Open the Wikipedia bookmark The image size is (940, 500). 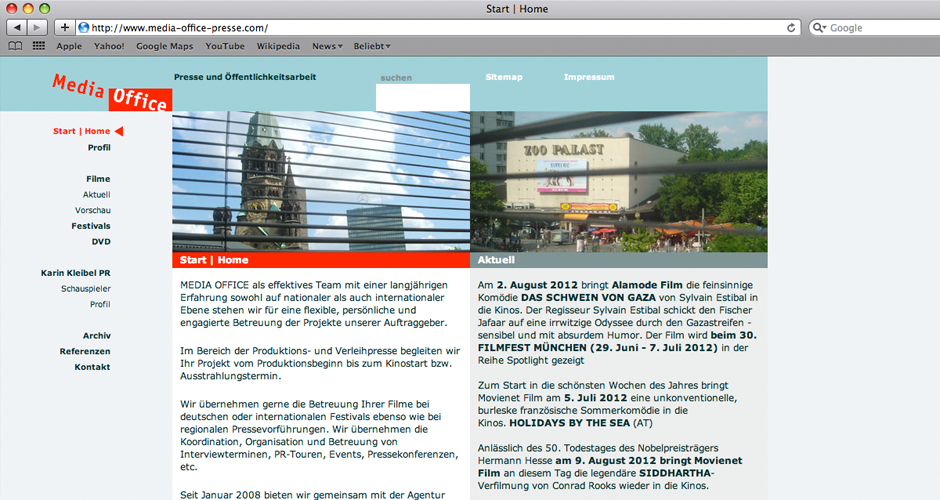(x=278, y=46)
